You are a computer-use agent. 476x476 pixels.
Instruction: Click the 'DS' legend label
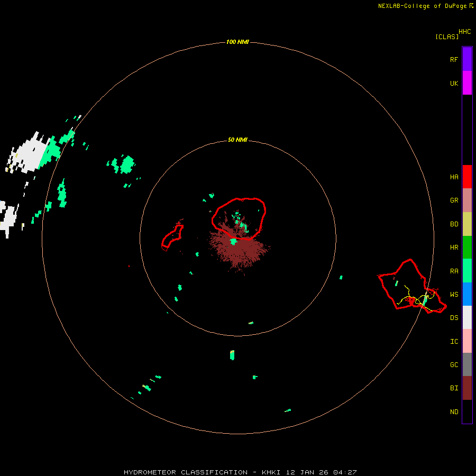pyautogui.click(x=454, y=318)
